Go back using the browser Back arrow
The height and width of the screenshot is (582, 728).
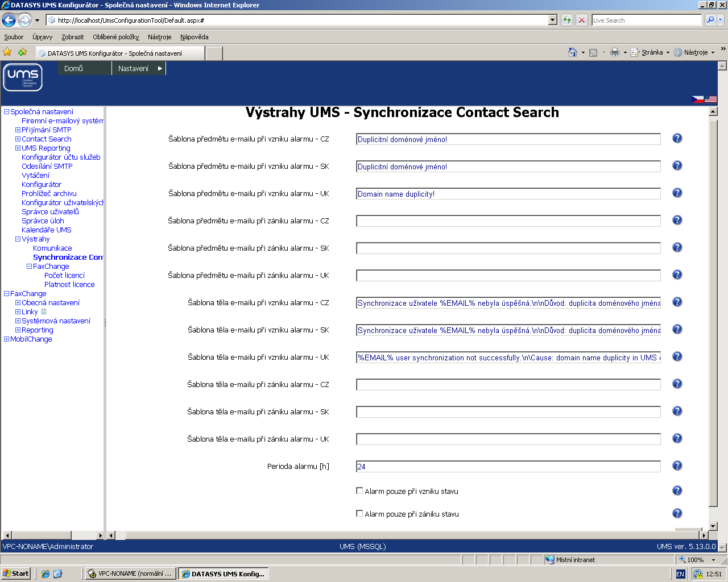[x=9, y=20]
